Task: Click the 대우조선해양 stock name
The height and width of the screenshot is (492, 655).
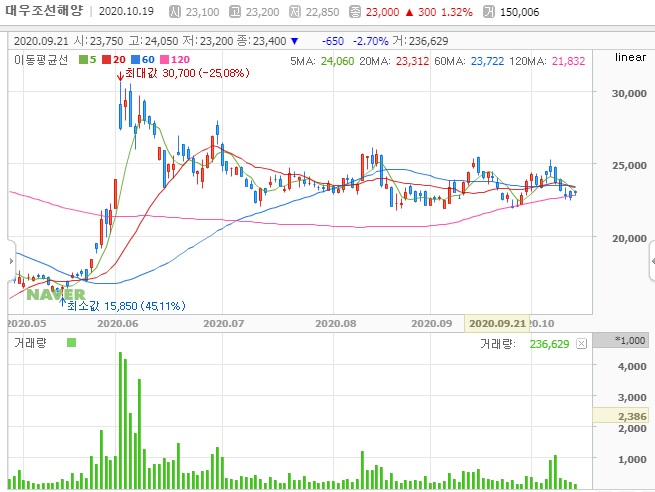Action: 44,10
